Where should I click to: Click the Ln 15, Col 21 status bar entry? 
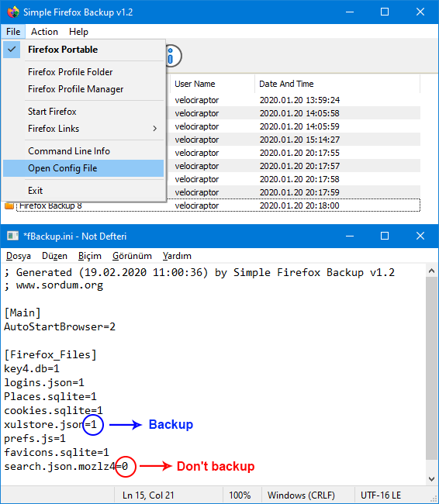pos(148,495)
